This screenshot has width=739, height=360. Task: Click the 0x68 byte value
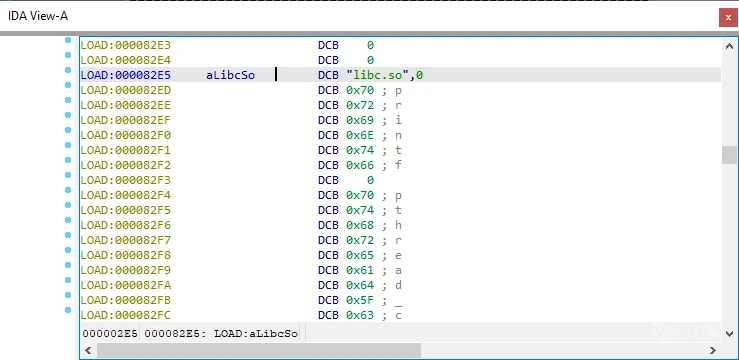point(360,225)
